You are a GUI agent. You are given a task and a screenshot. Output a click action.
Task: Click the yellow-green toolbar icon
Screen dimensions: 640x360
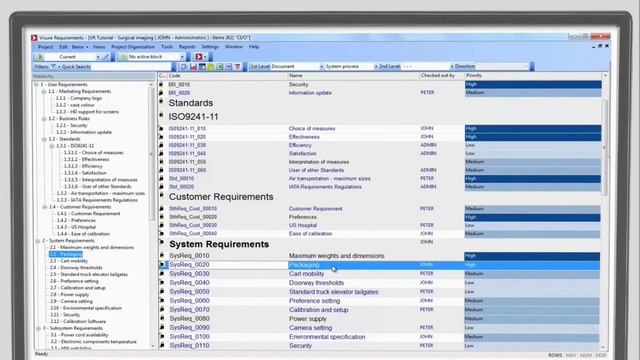click(211, 67)
